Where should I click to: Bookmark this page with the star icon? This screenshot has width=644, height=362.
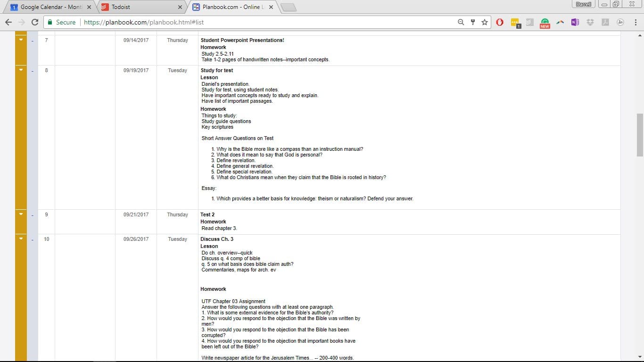485,22
